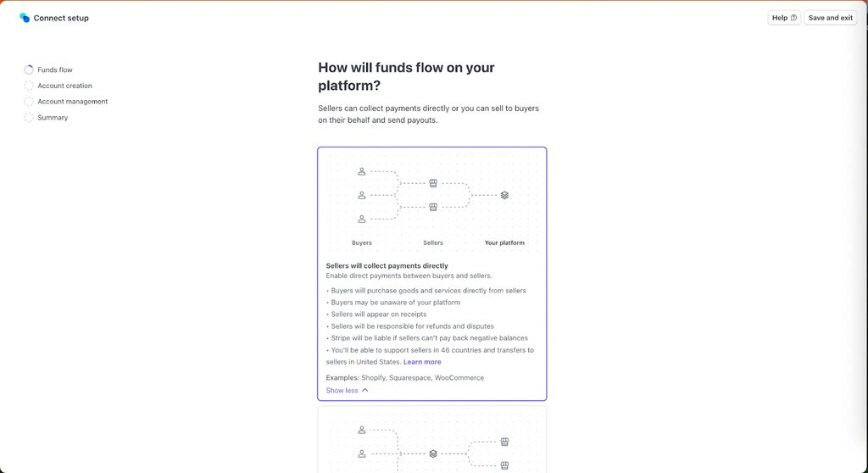
Task: Open the Account management step
Action: coord(73,102)
